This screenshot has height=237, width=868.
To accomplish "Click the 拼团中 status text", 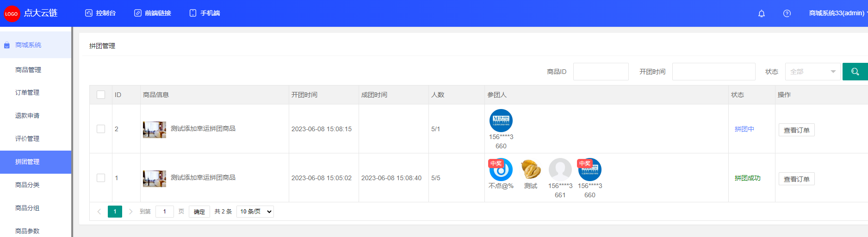I will coord(744,129).
